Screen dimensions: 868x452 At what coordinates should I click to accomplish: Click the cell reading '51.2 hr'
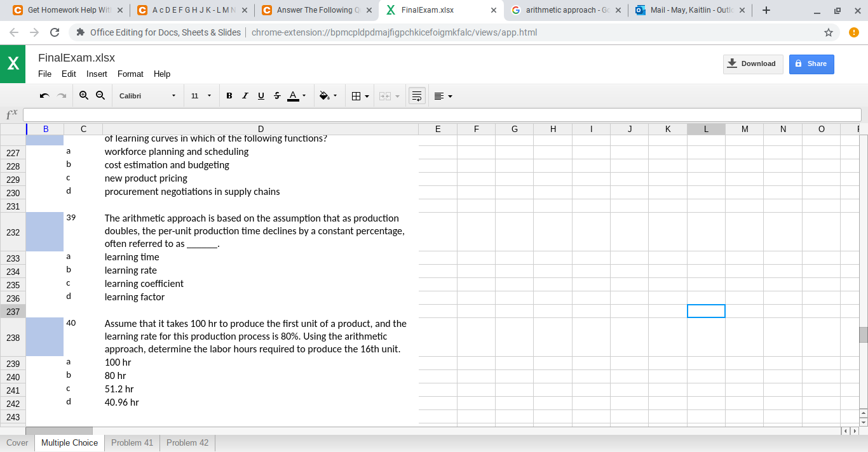(x=261, y=389)
